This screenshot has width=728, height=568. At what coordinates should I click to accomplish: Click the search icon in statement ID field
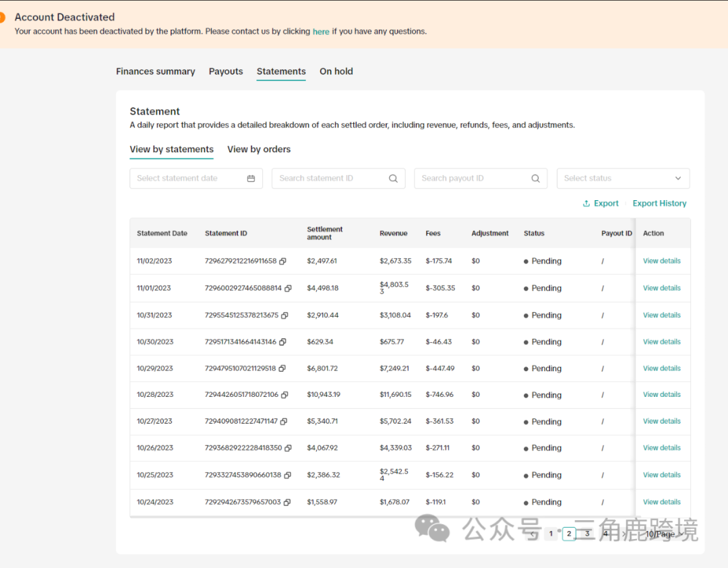point(393,179)
